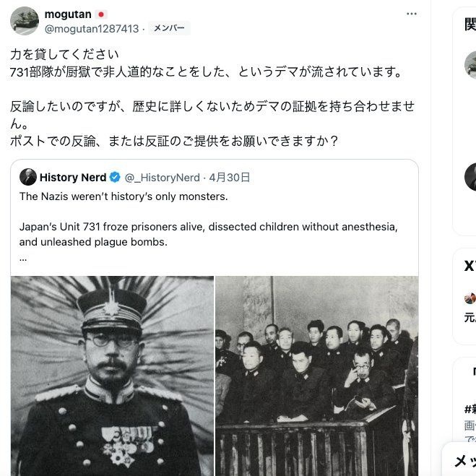476x476 pixels.
Task: Open the officer portrait photo on left
Action: coord(113,376)
